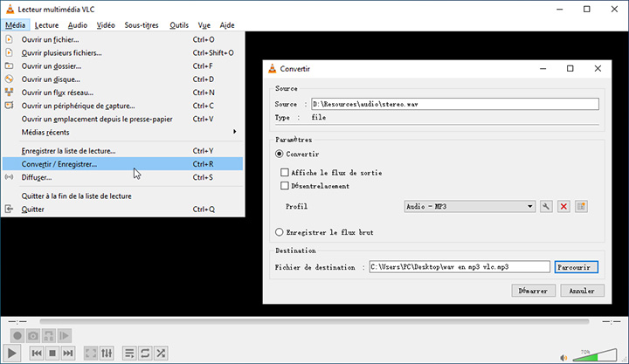Choose Convertir / Enregistrer menu entry
629x364 pixels.
pyautogui.click(x=122, y=164)
